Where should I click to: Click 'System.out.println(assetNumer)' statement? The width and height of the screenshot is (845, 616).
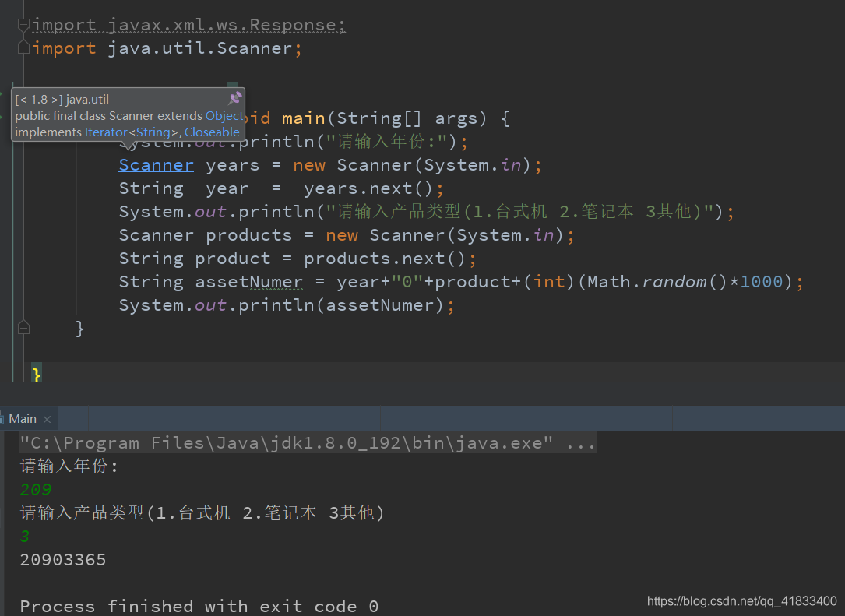click(x=287, y=305)
